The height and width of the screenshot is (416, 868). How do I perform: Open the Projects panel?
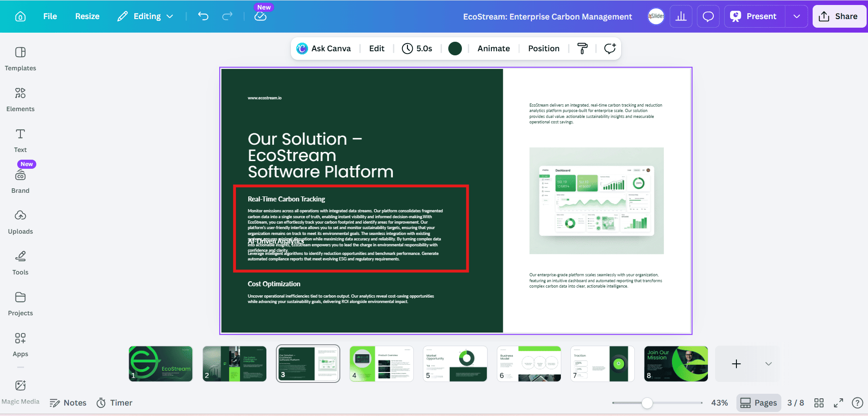[x=20, y=303]
